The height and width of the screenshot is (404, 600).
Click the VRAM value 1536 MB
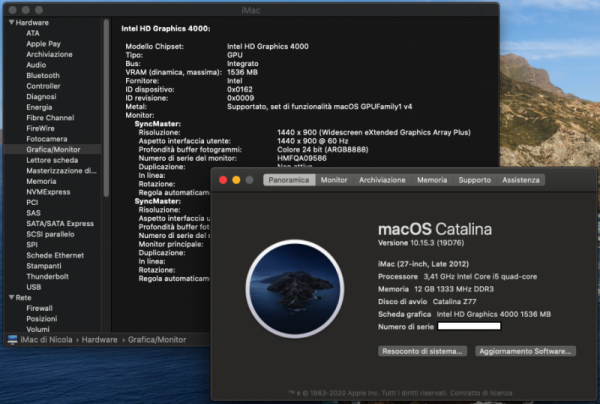[x=242, y=72]
